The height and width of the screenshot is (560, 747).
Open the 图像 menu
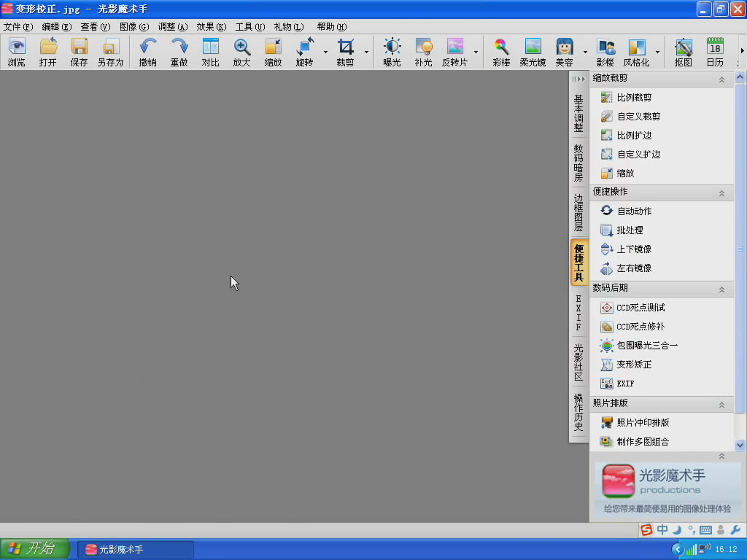(x=134, y=27)
